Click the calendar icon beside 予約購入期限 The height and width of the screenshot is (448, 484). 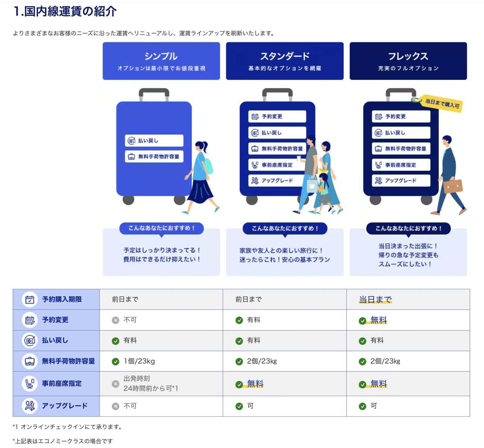(30, 299)
